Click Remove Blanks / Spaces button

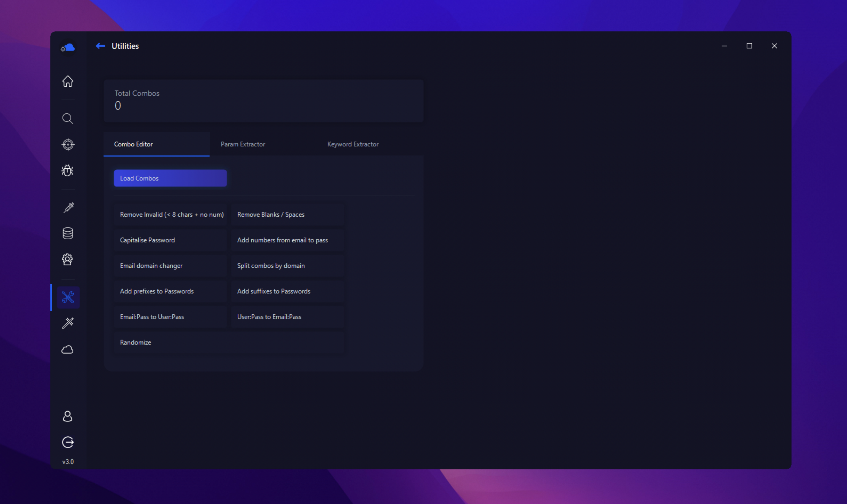(287, 215)
